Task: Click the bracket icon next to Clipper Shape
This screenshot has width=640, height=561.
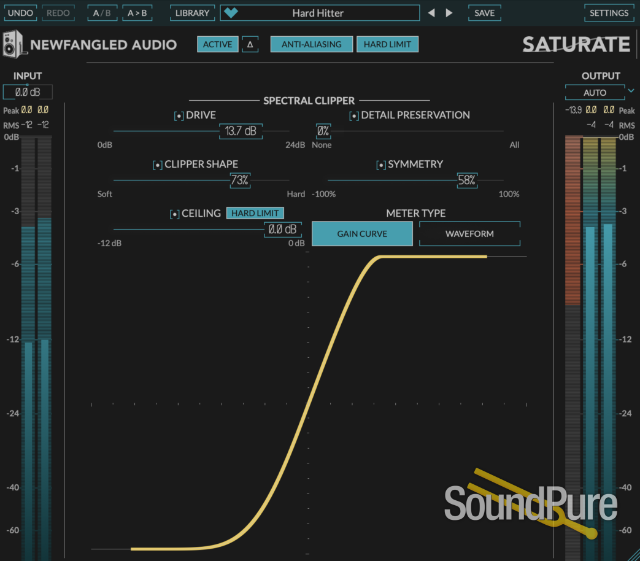Action: click(157, 165)
